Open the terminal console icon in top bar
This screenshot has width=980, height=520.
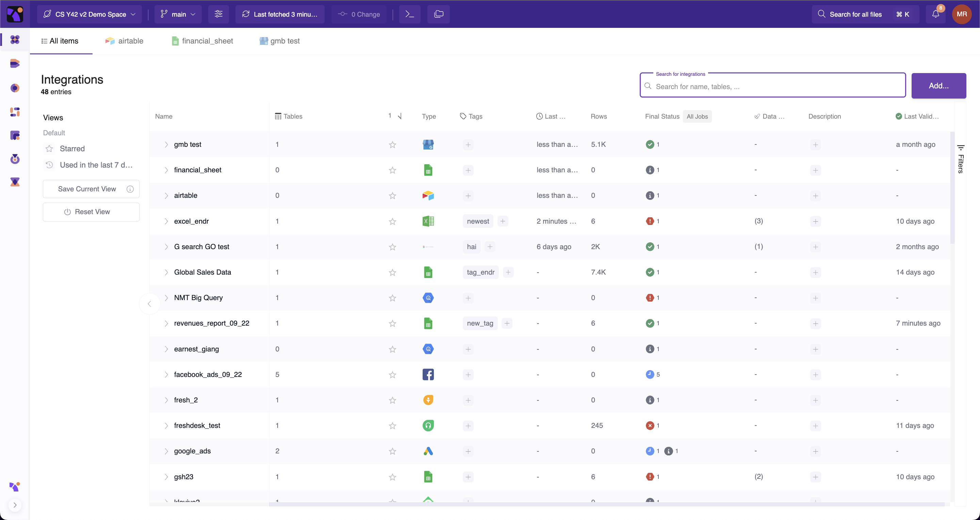[x=409, y=14]
